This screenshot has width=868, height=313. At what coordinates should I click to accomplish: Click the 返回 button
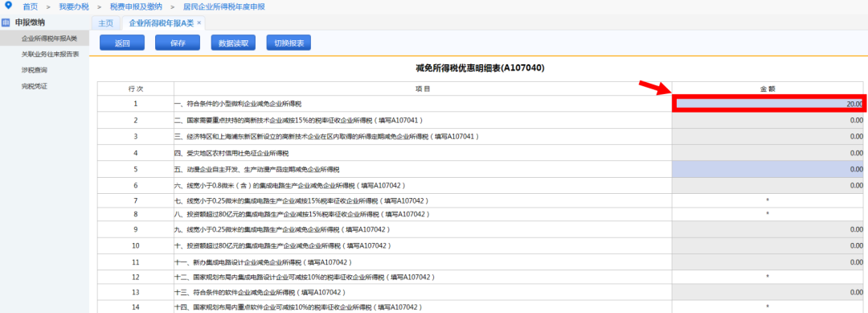click(122, 43)
